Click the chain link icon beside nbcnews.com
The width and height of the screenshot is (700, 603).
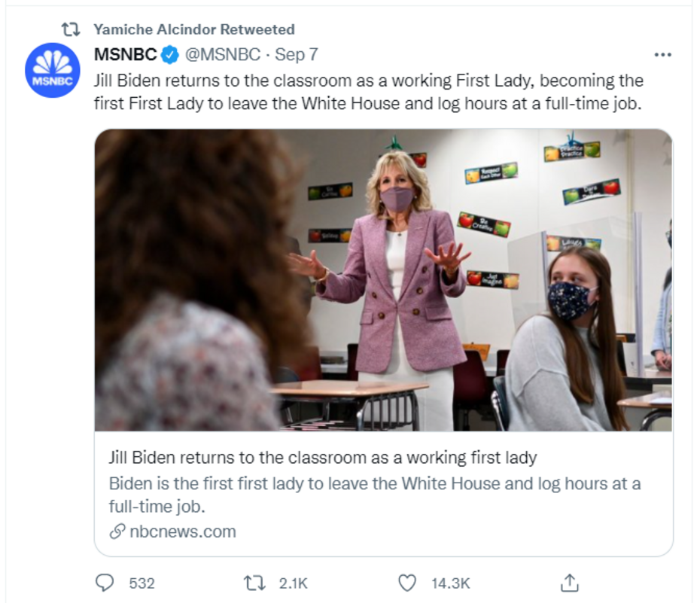click(117, 531)
